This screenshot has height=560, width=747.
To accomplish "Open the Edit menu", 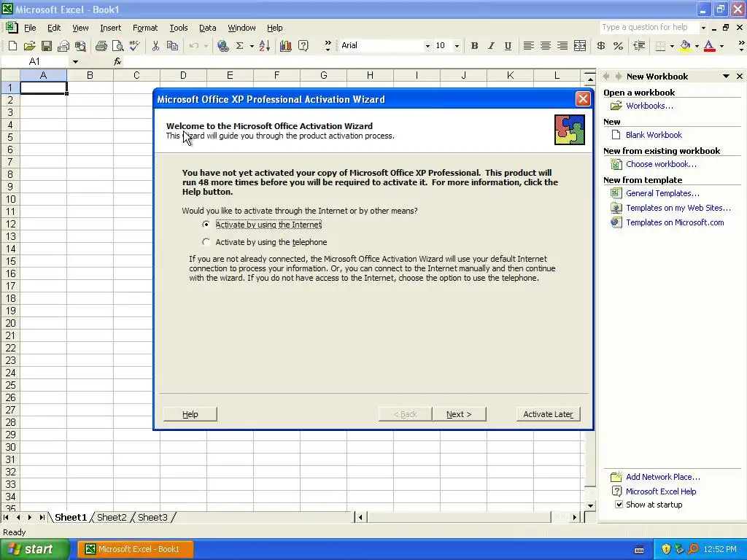I will pos(54,28).
